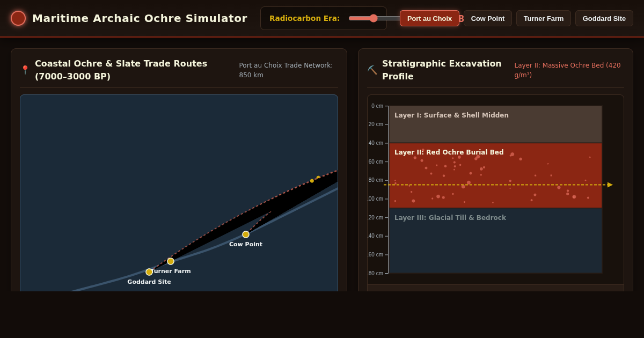The height and width of the screenshot is (338, 644).
Task: Click Layer II: Red Ochre Burial Bed band
Action: pyautogui.click(x=495, y=175)
